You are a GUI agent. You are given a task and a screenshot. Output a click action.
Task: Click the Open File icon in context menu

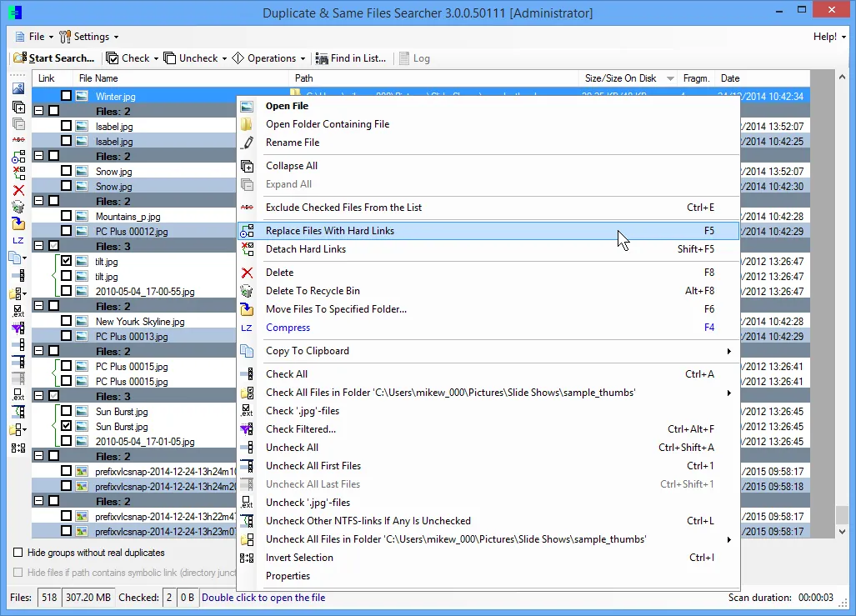247,107
